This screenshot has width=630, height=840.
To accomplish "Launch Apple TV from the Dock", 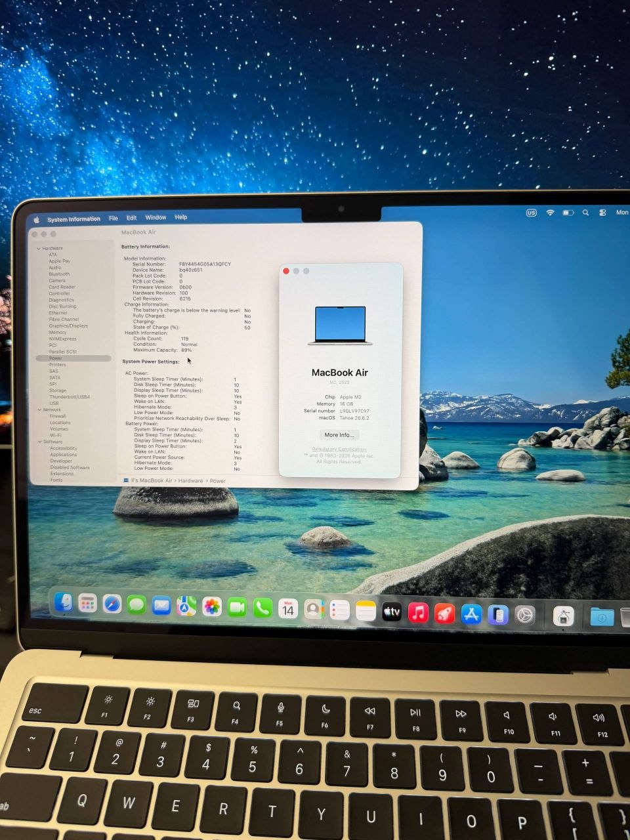I will pyautogui.click(x=392, y=612).
